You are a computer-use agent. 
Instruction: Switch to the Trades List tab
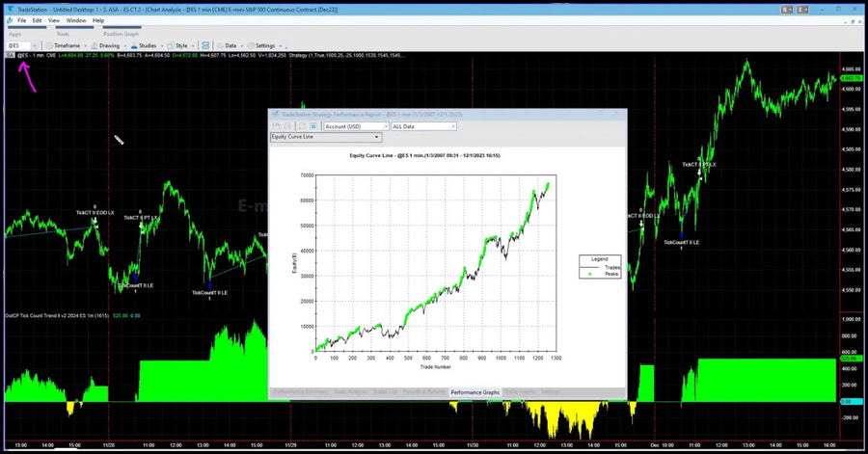click(x=385, y=392)
